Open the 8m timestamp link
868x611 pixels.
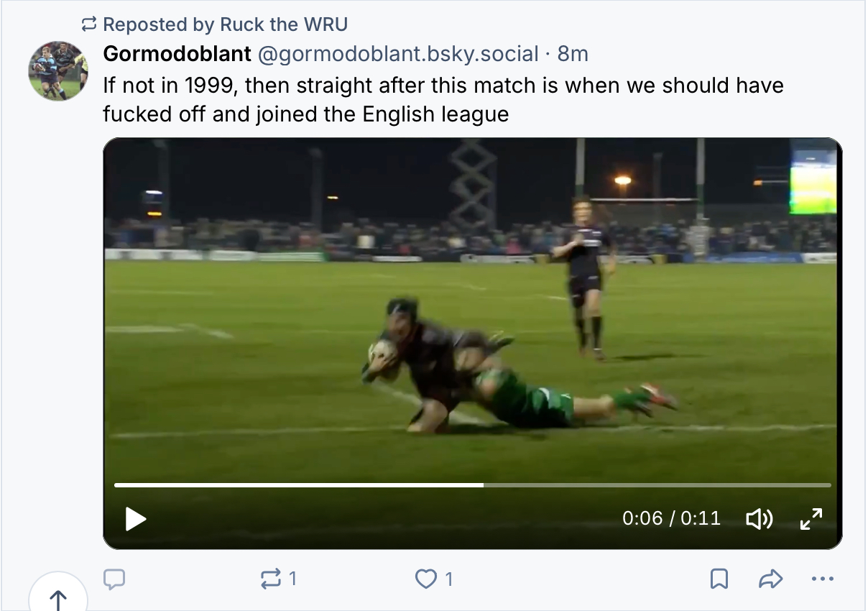tap(573, 54)
